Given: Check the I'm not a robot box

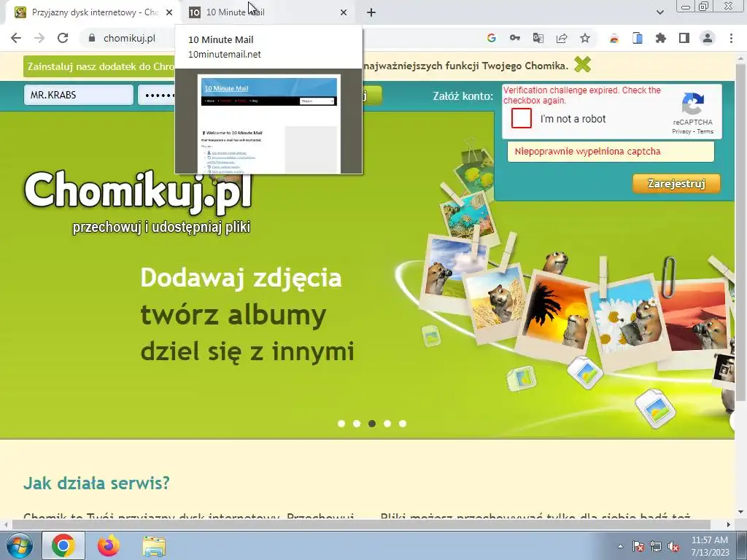Looking at the screenshot, I should [521, 119].
